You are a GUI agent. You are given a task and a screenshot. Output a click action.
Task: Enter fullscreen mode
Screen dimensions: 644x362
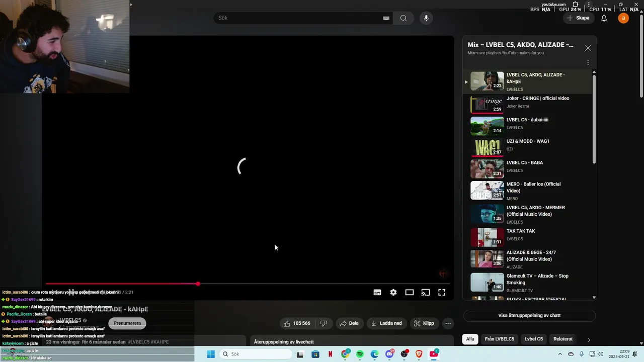click(x=442, y=292)
